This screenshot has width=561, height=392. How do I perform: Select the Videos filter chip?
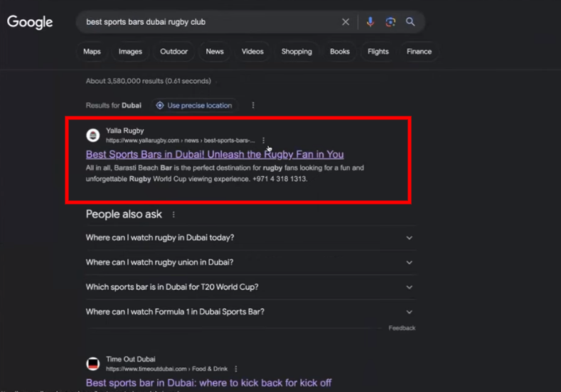(252, 52)
